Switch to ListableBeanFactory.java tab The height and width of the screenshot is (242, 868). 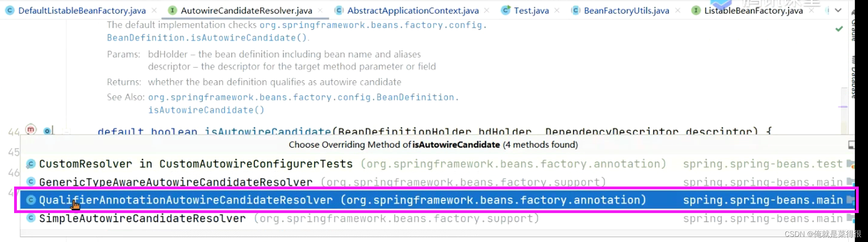point(753,10)
